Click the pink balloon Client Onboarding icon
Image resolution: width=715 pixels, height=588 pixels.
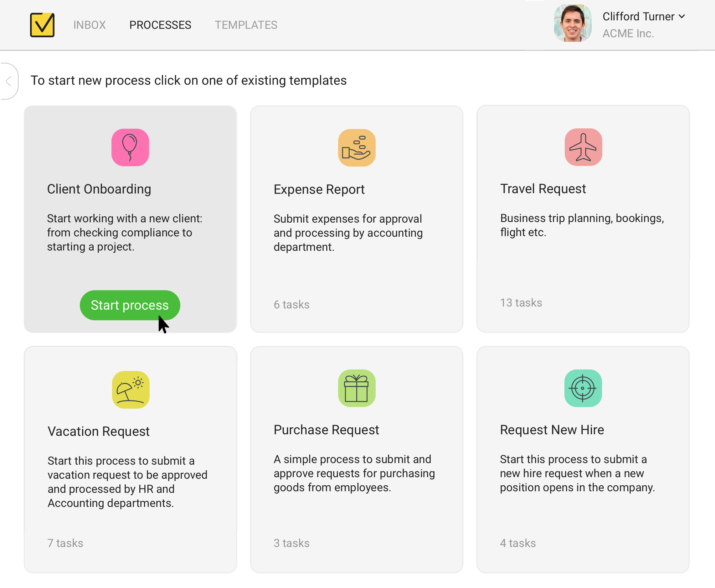pos(130,147)
